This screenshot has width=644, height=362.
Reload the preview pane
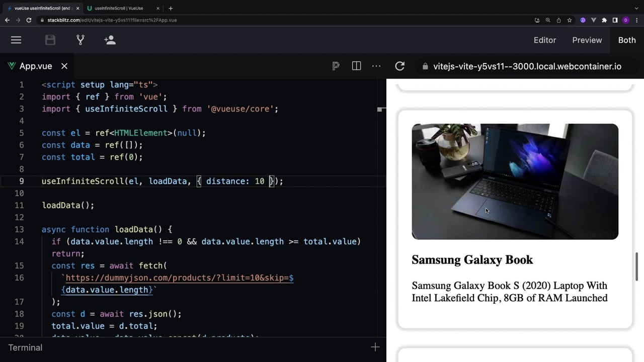pyautogui.click(x=400, y=66)
